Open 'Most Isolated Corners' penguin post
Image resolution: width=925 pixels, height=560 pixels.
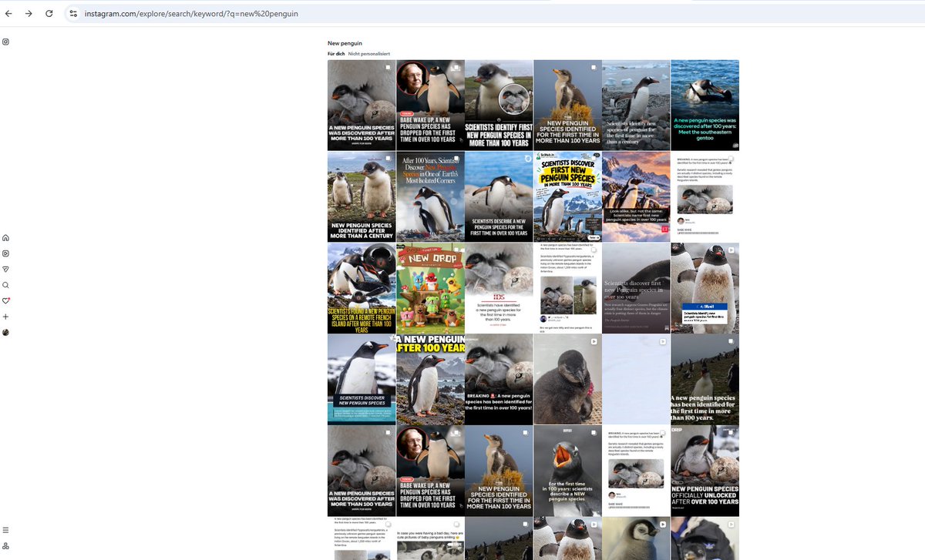pos(430,196)
